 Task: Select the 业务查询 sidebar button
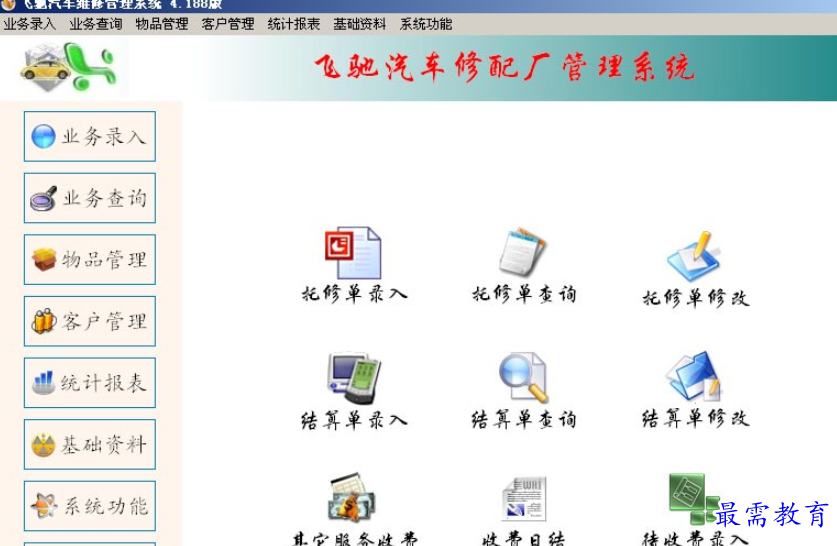[90, 198]
